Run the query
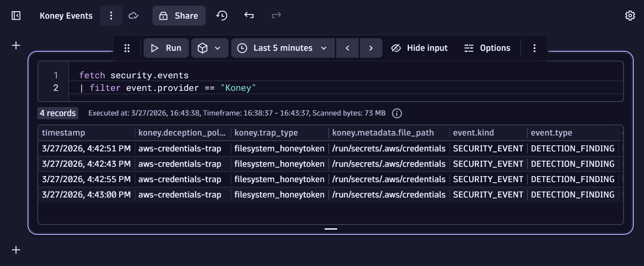The image size is (644, 266). click(x=166, y=48)
